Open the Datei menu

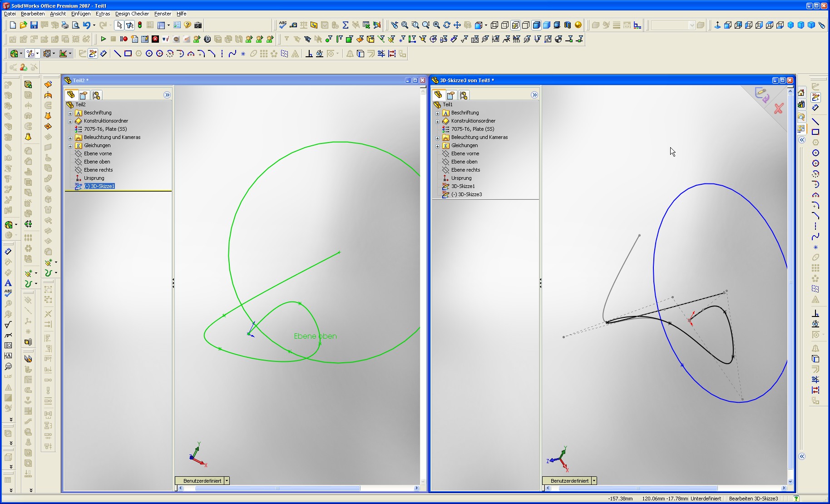pyautogui.click(x=10, y=14)
